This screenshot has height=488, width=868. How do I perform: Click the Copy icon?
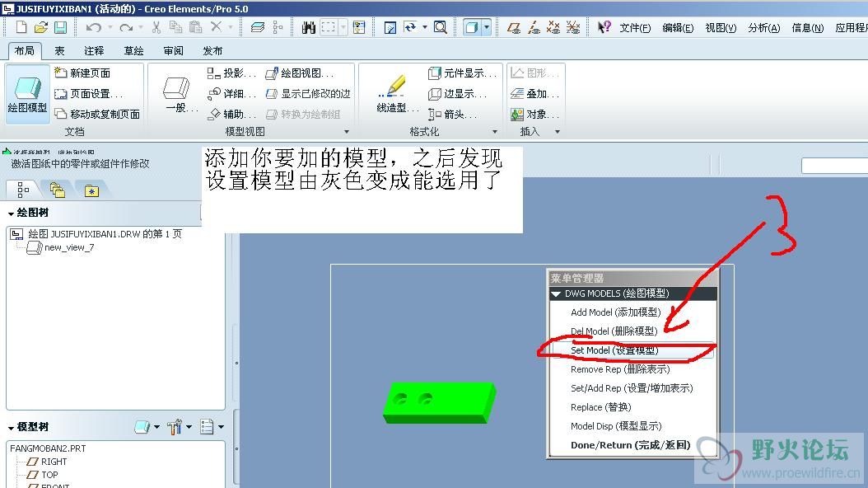pyautogui.click(x=176, y=26)
